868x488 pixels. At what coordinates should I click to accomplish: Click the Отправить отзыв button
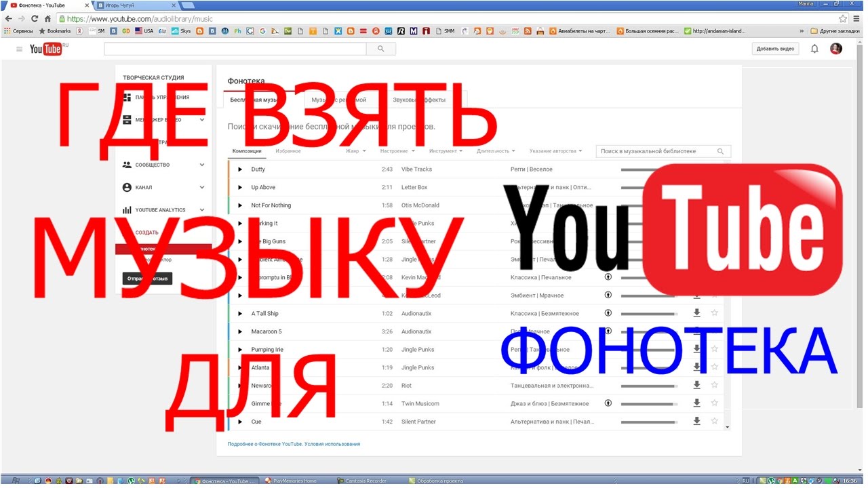tap(147, 279)
